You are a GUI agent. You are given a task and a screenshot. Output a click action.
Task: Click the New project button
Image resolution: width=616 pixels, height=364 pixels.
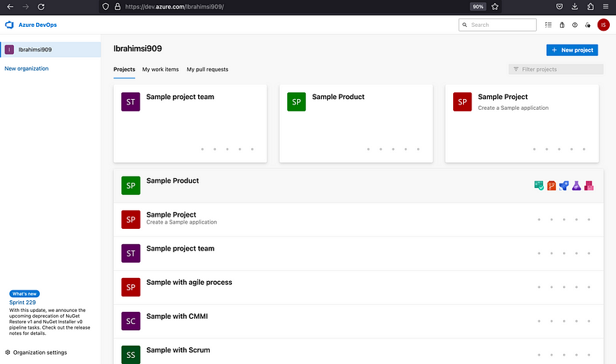pyautogui.click(x=572, y=50)
